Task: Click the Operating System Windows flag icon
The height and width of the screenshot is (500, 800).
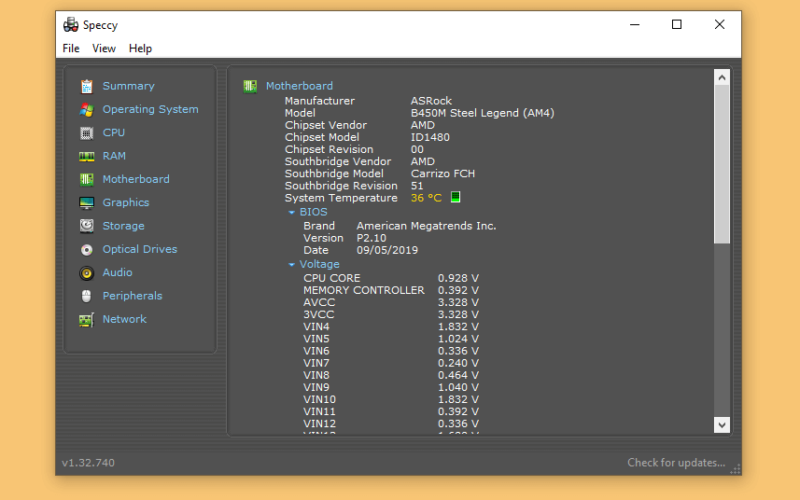Action: click(87, 109)
